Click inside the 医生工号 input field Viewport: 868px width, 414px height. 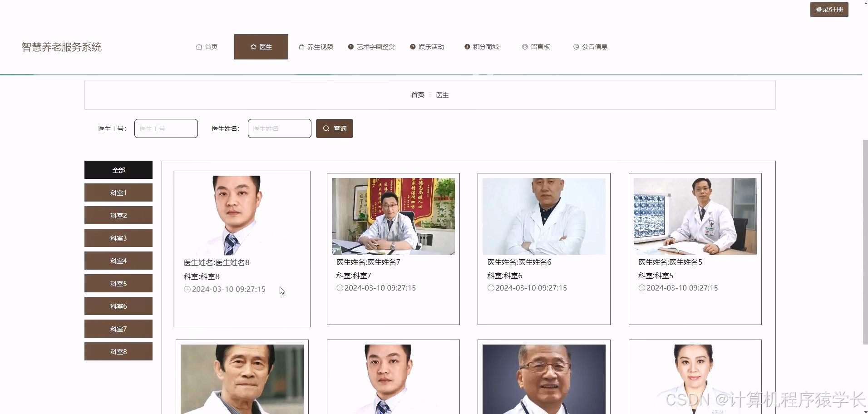166,128
